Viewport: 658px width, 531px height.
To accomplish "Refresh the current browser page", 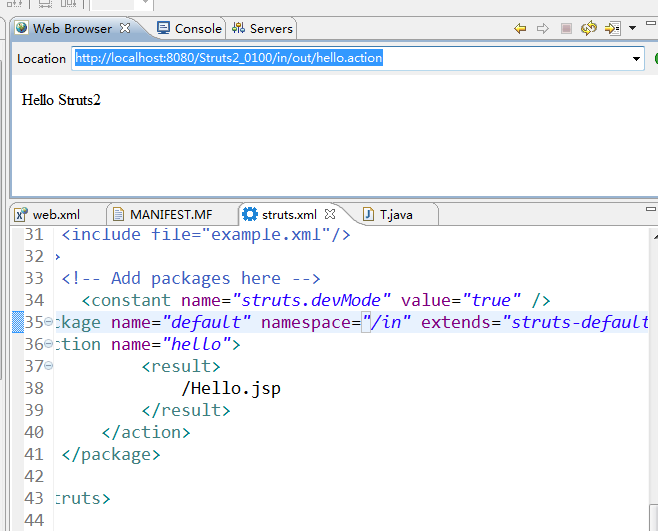I will click(x=589, y=29).
